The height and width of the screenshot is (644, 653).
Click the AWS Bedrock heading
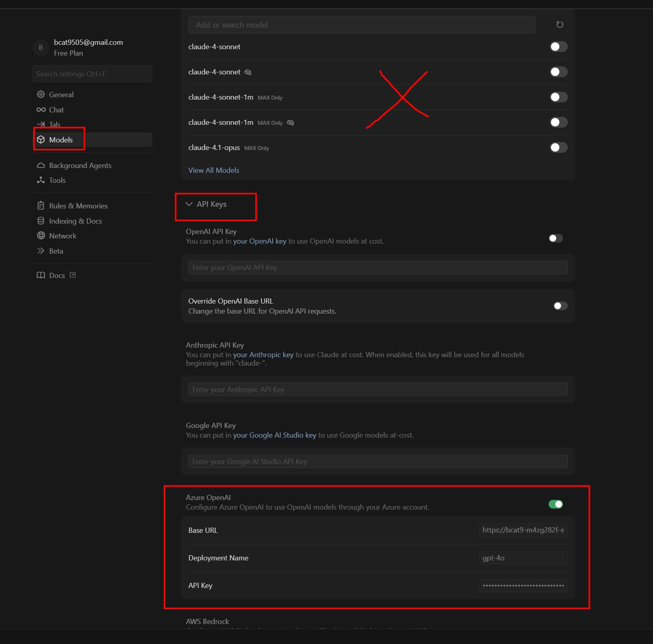pyautogui.click(x=208, y=622)
